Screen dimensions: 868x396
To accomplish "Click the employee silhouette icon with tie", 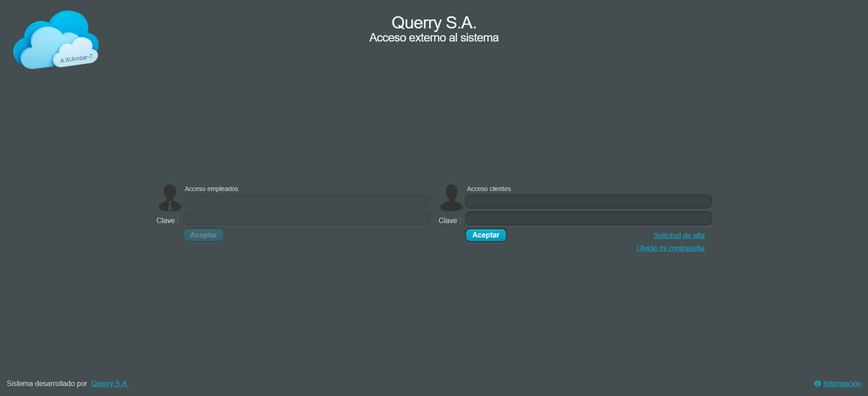I will point(170,198).
